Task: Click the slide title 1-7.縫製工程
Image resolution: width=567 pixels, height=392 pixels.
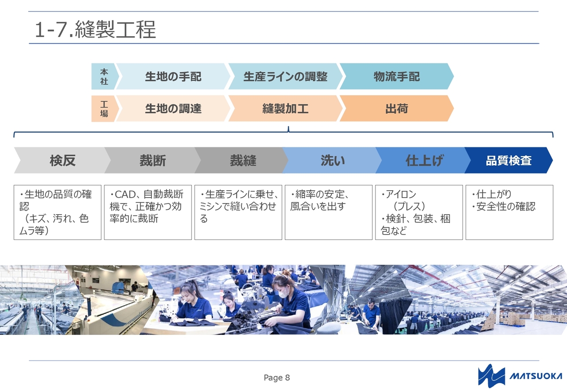Action: [x=95, y=30]
